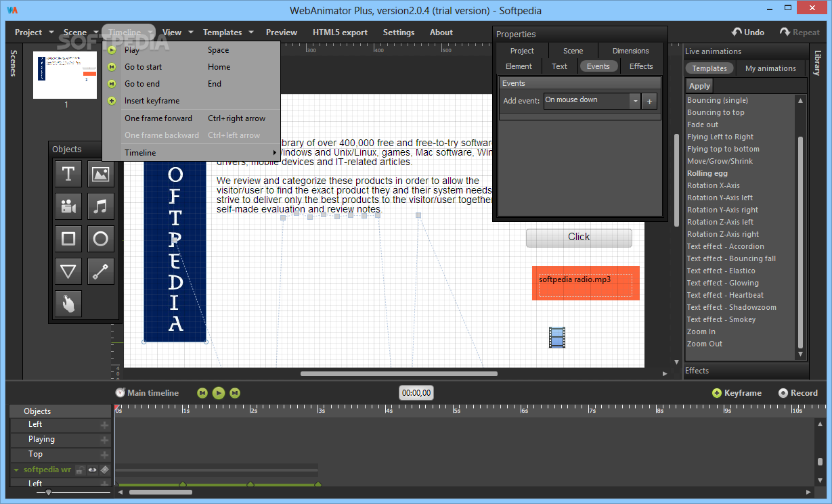This screenshot has height=504, width=832.
Task: Play the main timeline animation
Action: click(219, 392)
